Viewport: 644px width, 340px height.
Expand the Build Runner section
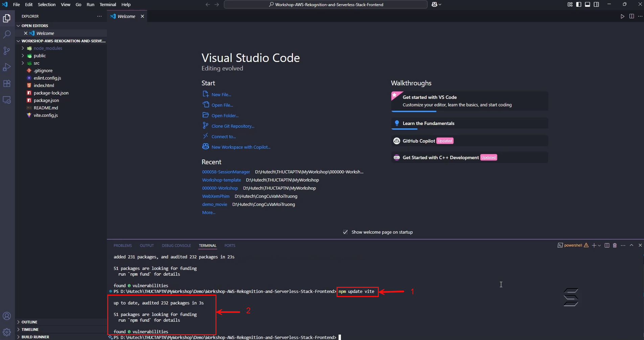point(61,337)
